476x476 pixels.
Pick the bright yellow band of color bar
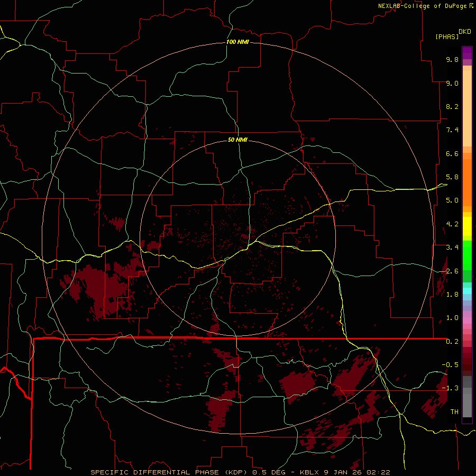click(x=467, y=226)
